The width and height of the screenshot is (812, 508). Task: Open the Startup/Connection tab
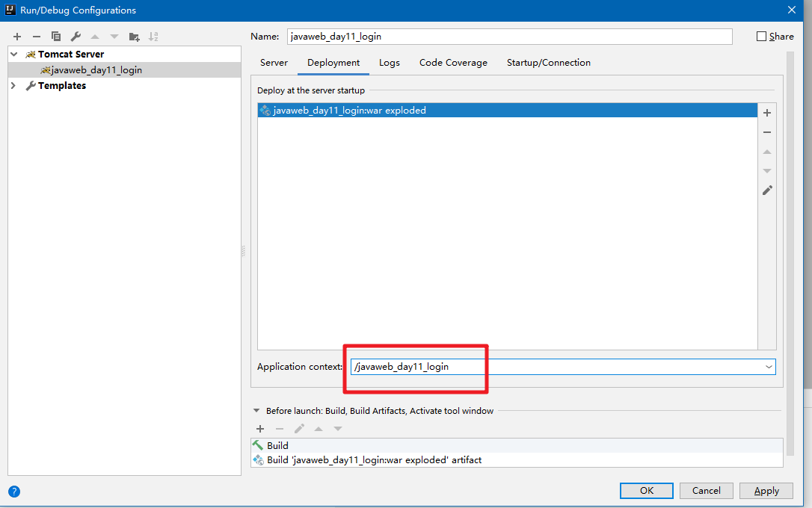[x=548, y=63]
